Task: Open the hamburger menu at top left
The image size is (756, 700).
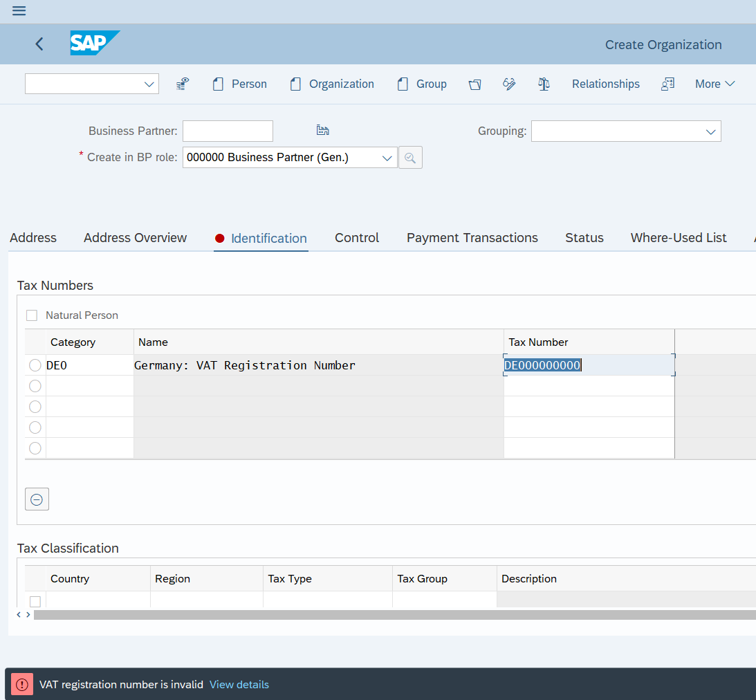Action: (19, 11)
